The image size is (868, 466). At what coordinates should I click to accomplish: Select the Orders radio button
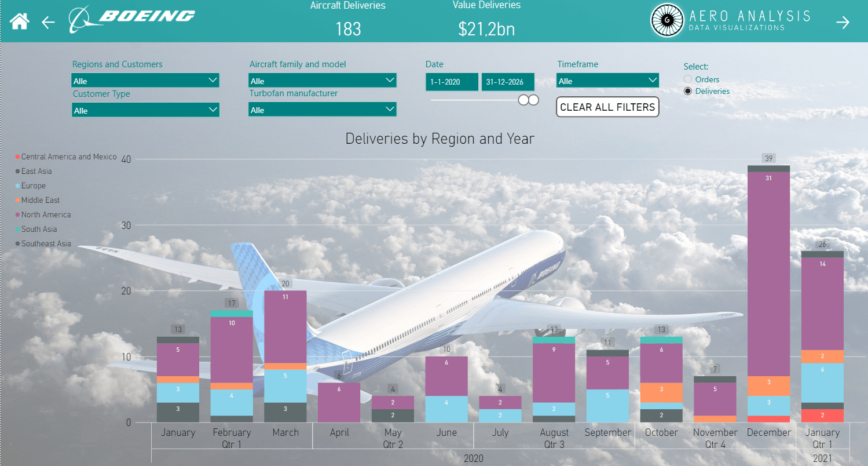coord(688,79)
